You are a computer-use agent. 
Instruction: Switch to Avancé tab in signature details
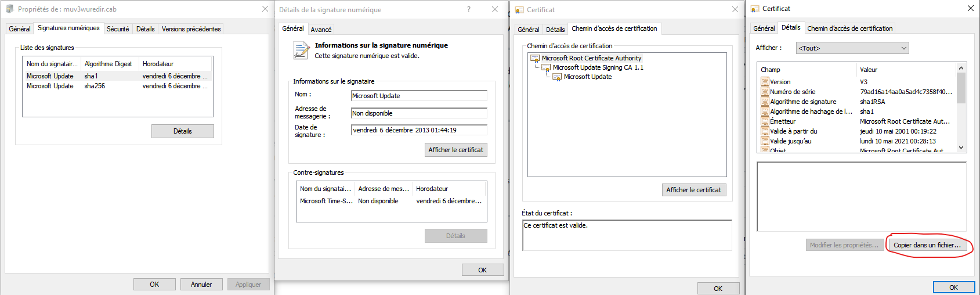(321, 30)
